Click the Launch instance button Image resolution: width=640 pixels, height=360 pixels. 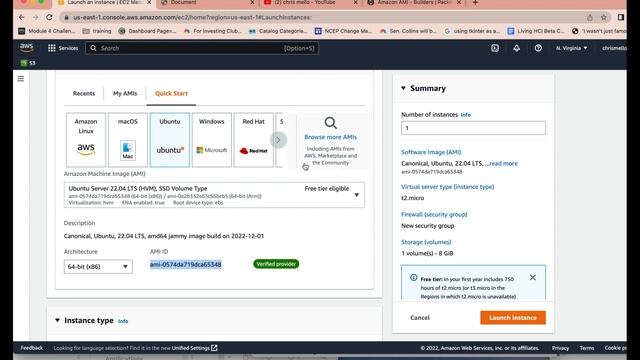pos(513,318)
